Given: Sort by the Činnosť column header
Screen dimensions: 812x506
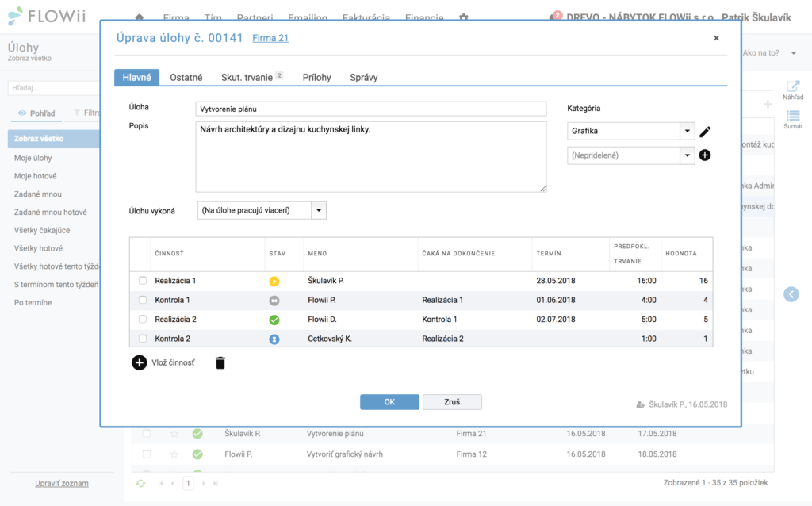Looking at the screenshot, I should pyautogui.click(x=170, y=253).
